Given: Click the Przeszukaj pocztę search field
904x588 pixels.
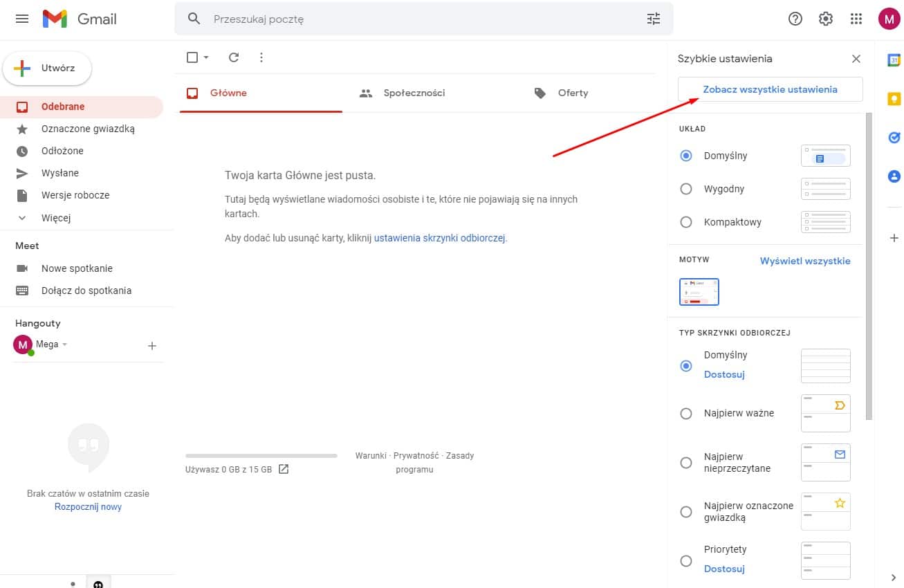Looking at the screenshot, I should point(425,19).
